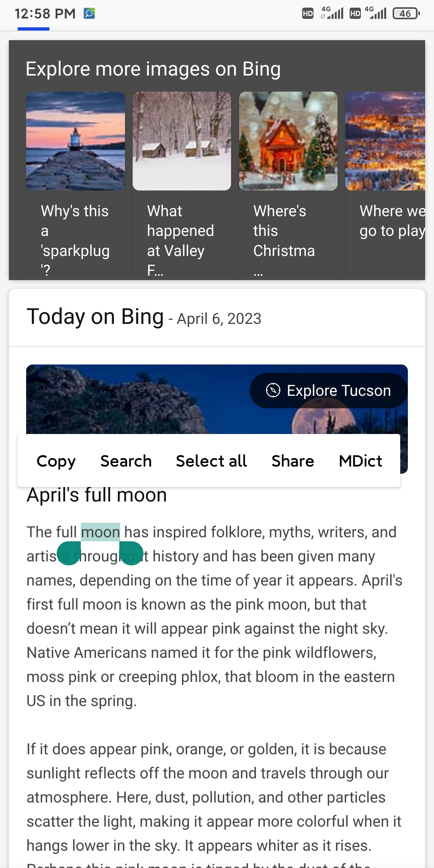The height and width of the screenshot is (868, 434).
Task: Open the snowy Valley Forge cabins thumbnail
Action: tap(182, 141)
